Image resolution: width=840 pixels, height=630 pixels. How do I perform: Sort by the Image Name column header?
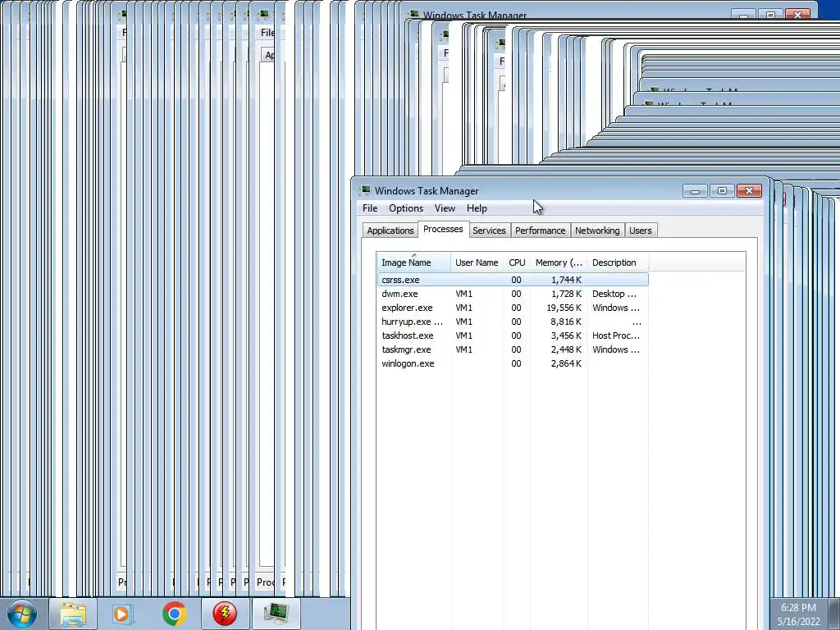coord(413,262)
